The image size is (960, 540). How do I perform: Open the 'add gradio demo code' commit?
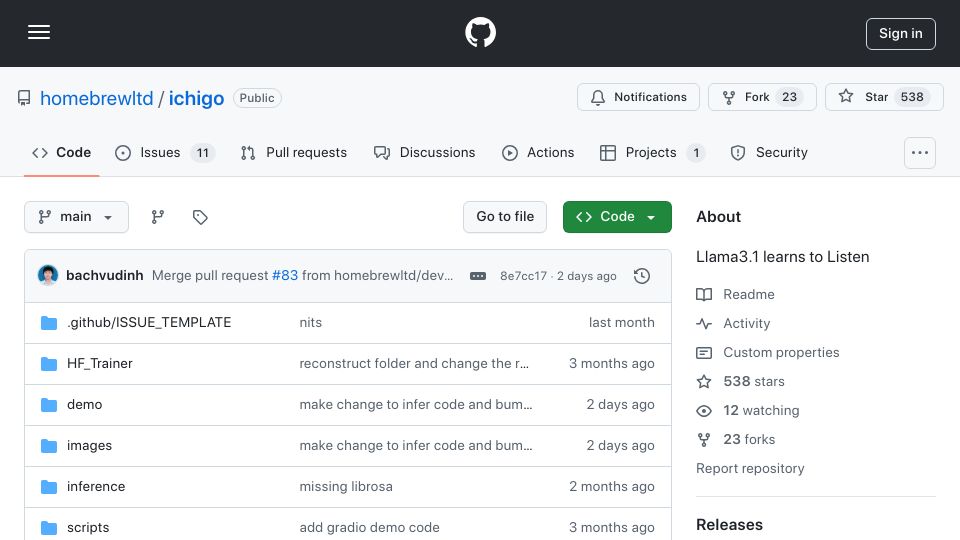[x=369, y=528]
